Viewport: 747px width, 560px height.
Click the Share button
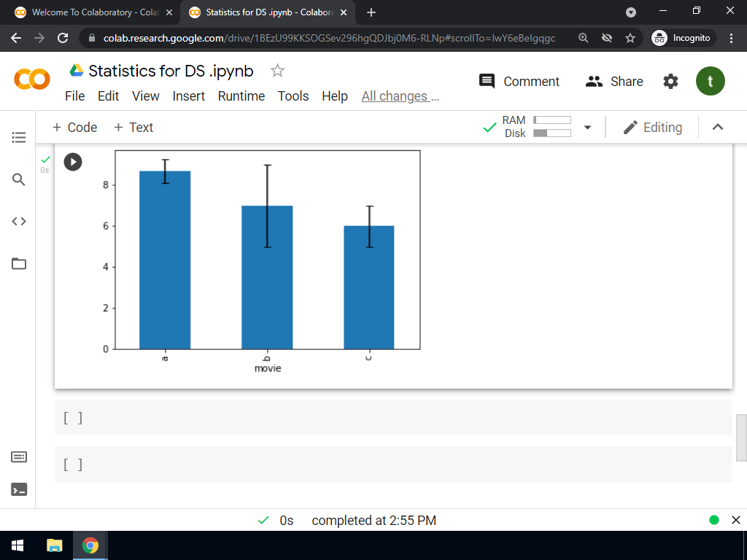pos(614,82)
